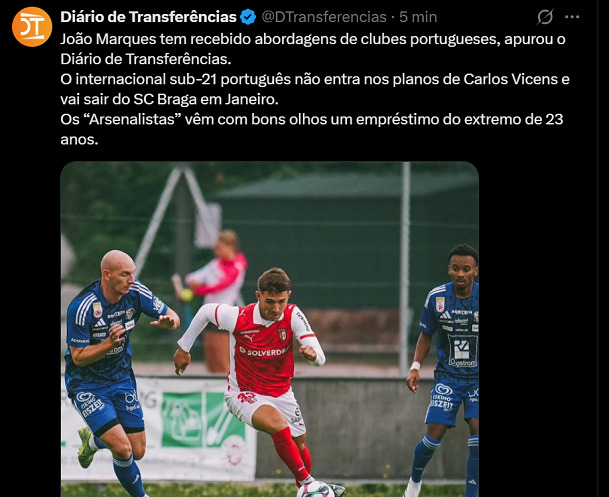Click the green banner in the photo

203,419
